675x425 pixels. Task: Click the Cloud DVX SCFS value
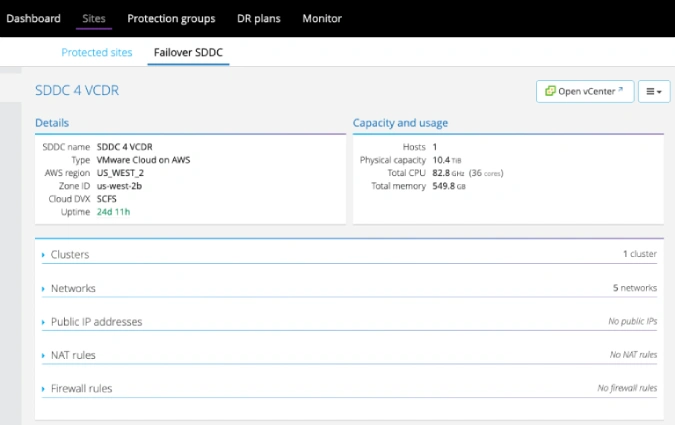106,199
